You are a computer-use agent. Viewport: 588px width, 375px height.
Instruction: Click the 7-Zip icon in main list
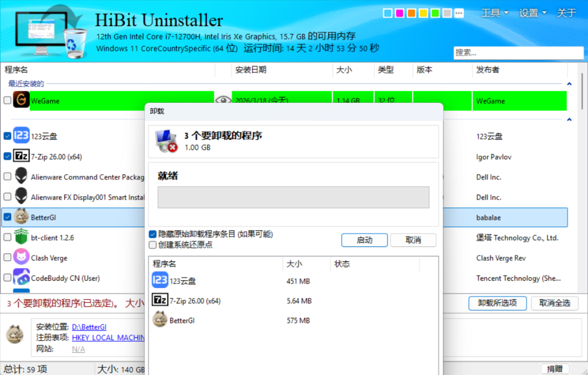coord(21,156)
